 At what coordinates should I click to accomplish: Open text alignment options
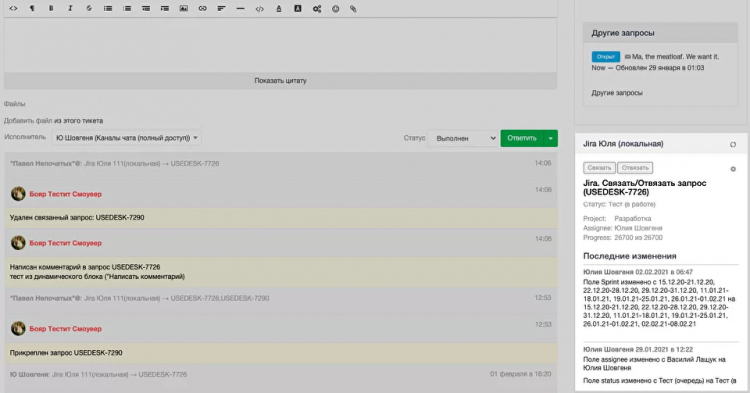coord(221,9)
